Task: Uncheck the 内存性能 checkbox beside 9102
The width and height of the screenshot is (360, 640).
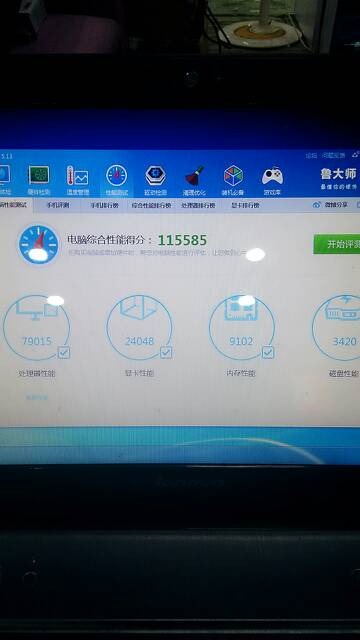Action: pos(268,352)
